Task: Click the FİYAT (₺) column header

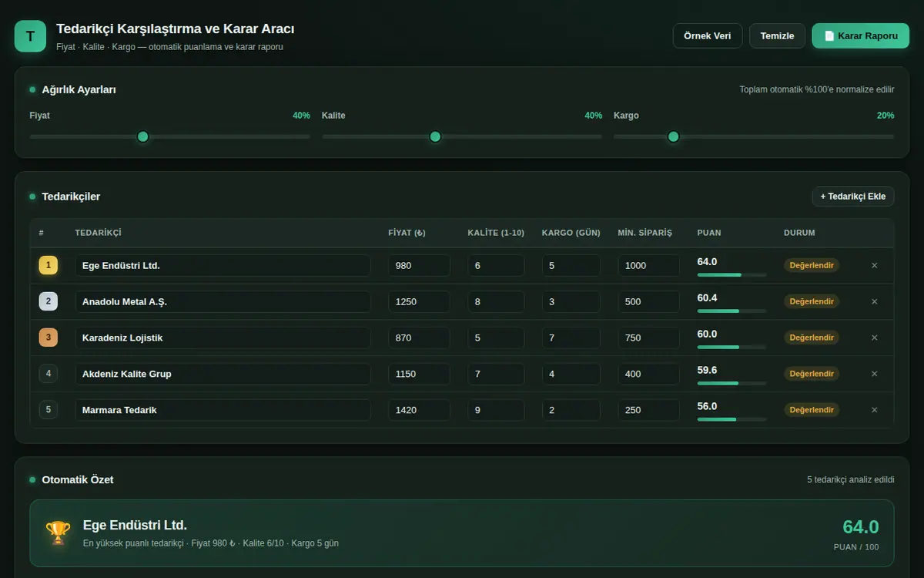Action: 407,233
